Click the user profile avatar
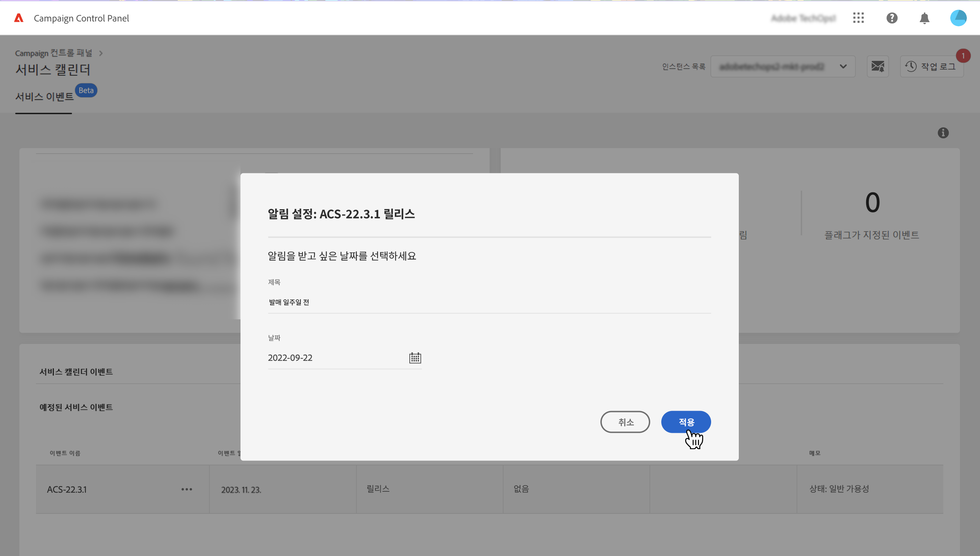 pyautogui.click(x=958, y=18)
